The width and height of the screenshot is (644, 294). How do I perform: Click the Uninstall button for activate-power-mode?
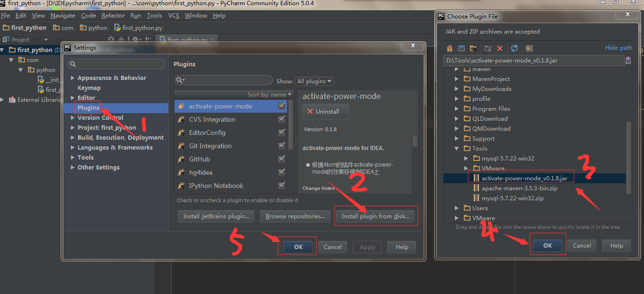(x=325, y=111)
